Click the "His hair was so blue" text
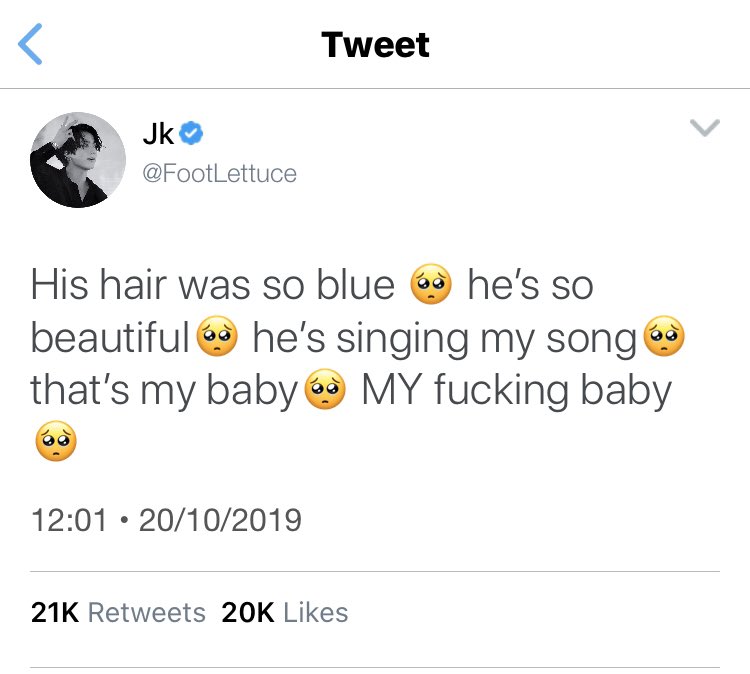Viewport: 750px width, 674px height. tap(213, 285)
